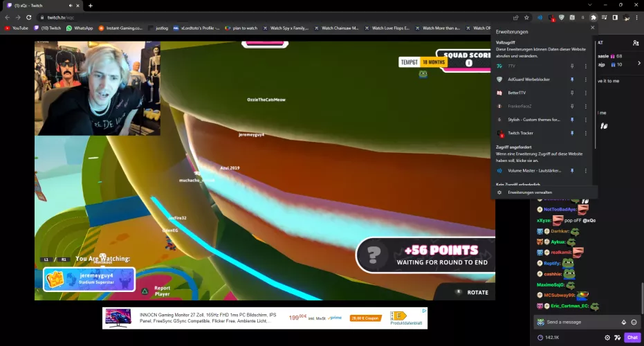The height and width of the screenshot is (346, 644).
Task: Click the INNOCN gaming monitor advertisement
Action: click(x=264, y=318)
